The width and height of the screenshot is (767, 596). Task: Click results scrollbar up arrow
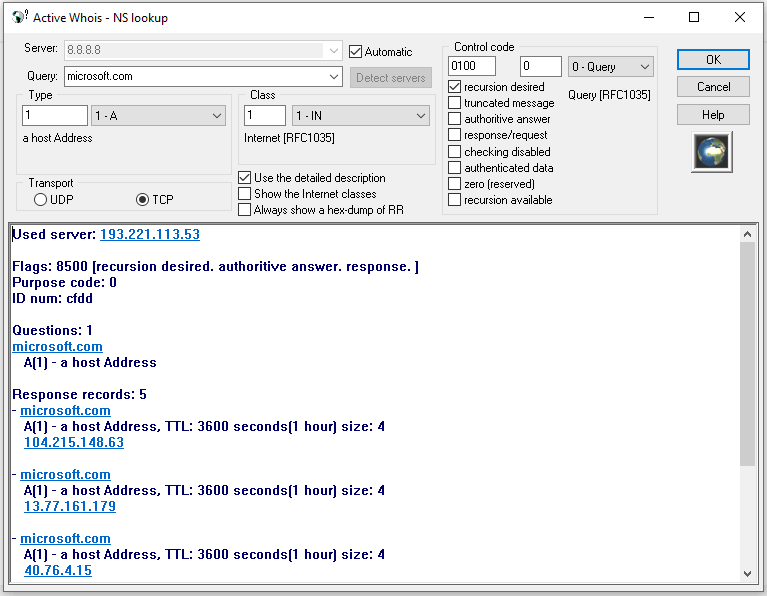coord(747,234)
